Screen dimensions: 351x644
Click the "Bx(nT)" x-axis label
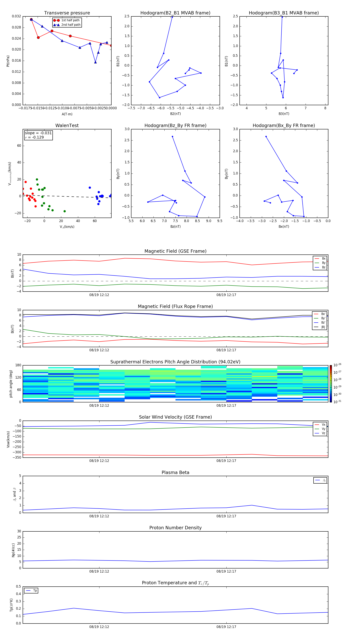[284, 227]
